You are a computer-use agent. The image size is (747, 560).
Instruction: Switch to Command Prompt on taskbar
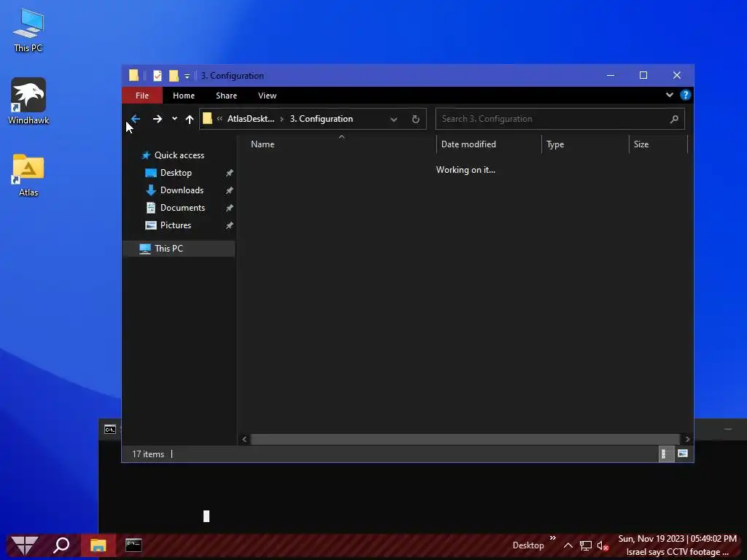pos(133,545)
